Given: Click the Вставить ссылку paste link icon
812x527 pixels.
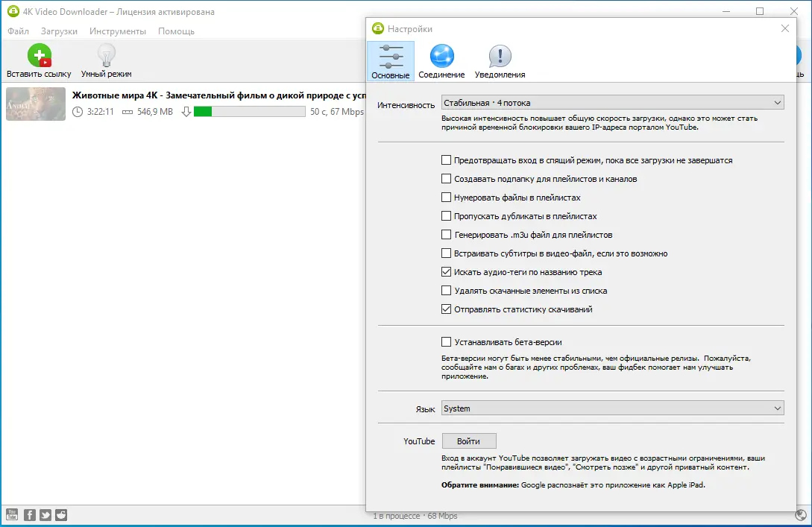Looking at the screenshot, I should click(x=40, y=55).
